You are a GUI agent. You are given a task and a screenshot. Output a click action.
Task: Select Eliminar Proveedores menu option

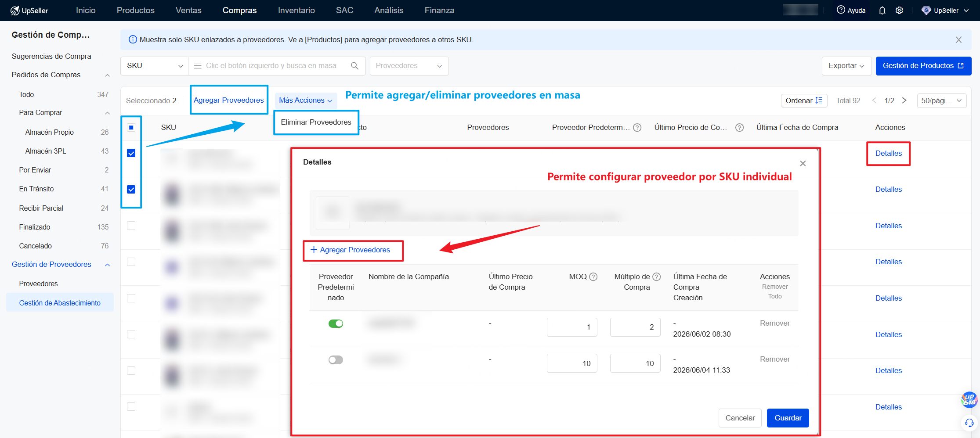[x=316, y=122]
